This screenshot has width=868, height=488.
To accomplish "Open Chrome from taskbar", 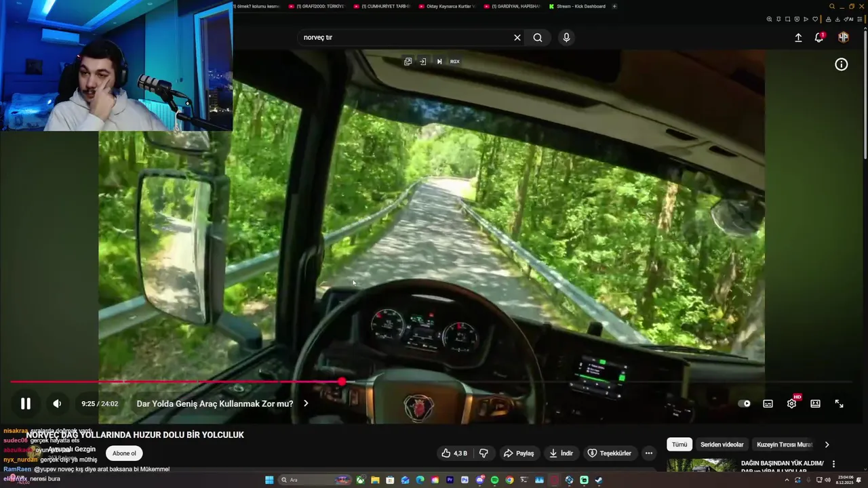I will (509, 480).
